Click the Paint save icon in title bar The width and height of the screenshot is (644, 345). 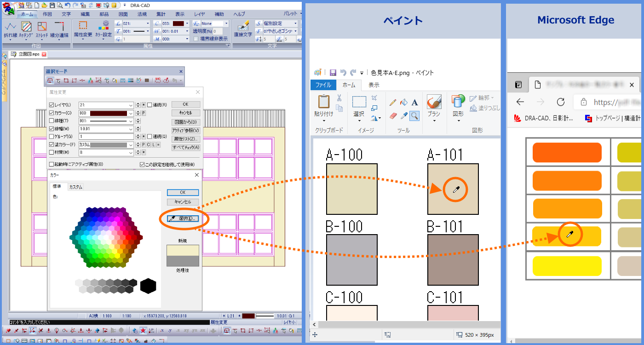pyautogui.click(x=333, y=73)
